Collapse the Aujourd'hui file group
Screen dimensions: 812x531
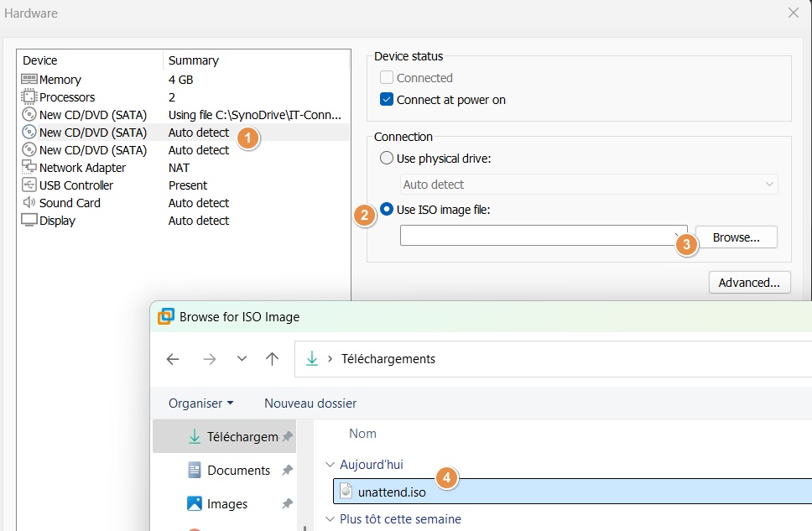330,464
